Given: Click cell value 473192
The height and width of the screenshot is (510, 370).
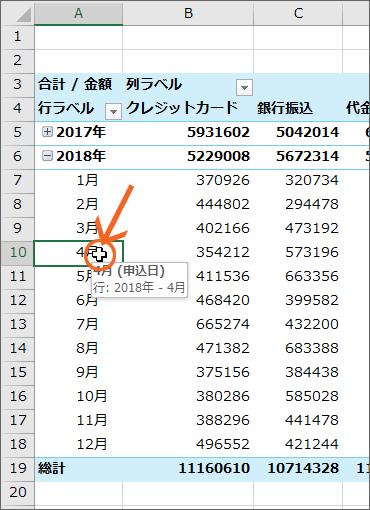Looking at the screenshot, I should (312, 228).
